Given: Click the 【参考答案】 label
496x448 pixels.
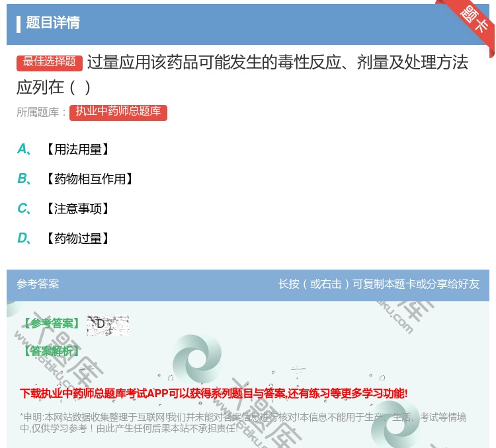Looking at the screenshot, I should [52, 324].
